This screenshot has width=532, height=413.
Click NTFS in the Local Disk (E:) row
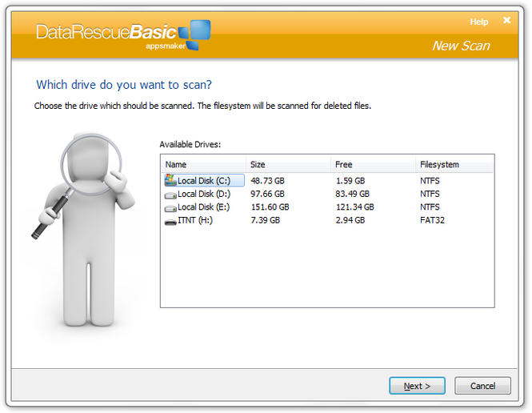430,207
